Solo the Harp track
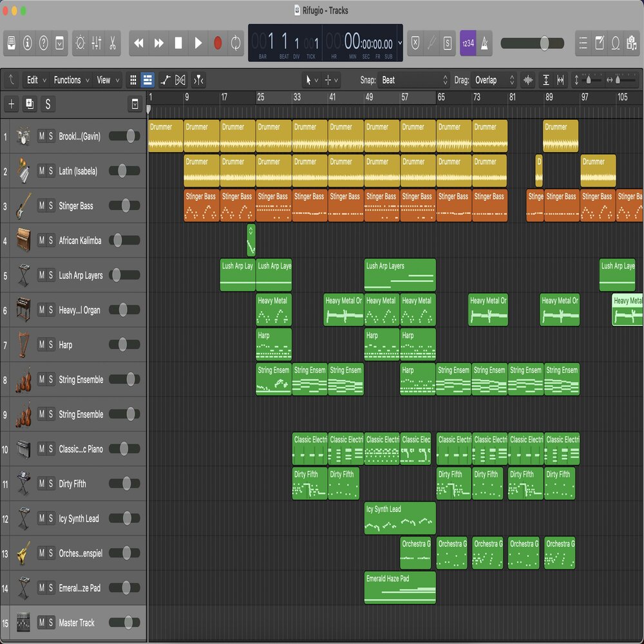This screenshot has width=644, height=644. pyautogui.click(x=51, y=345)
